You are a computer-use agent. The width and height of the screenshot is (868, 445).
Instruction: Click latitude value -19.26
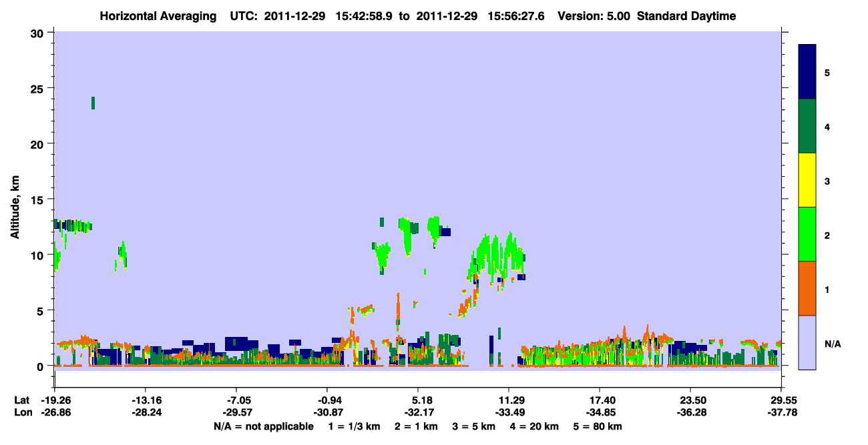(55, 400)
